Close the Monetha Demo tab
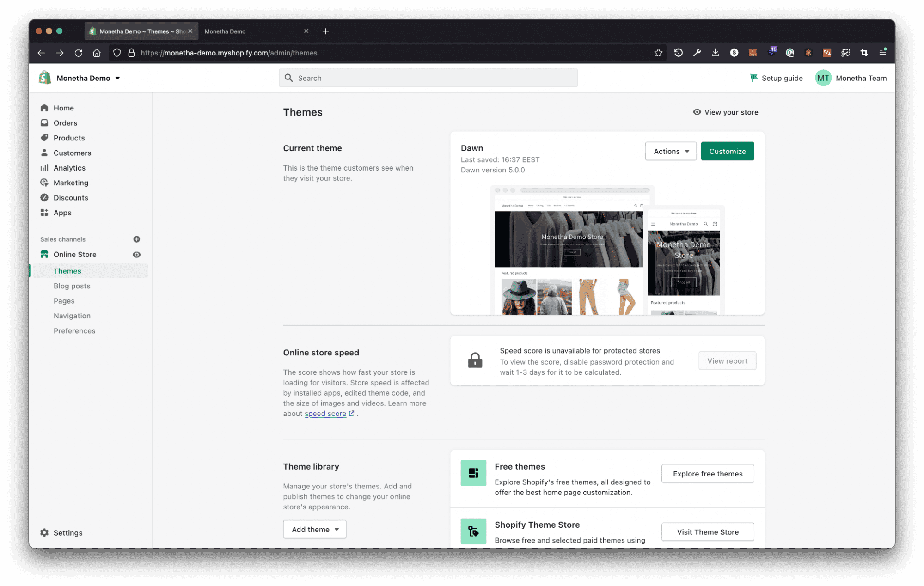 (306, 31)
